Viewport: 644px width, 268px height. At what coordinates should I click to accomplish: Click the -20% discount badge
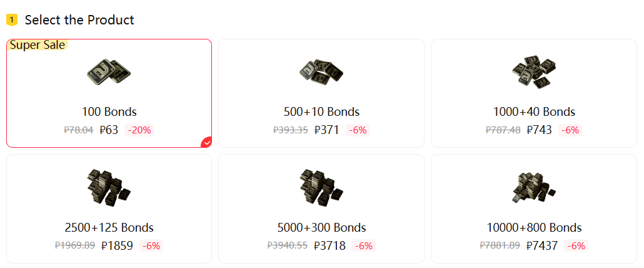pyautogui.click(x=140, y=130)
